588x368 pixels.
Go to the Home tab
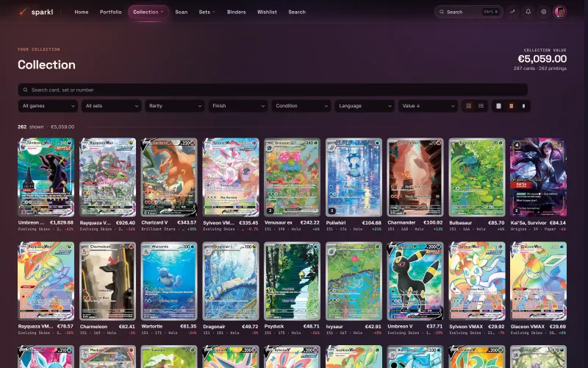[x=82, y=12]
